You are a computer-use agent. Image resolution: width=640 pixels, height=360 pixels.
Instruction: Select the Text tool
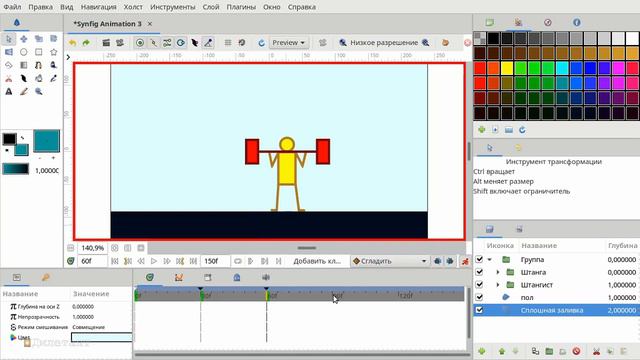pyautogui.click(x=9, y=91)
